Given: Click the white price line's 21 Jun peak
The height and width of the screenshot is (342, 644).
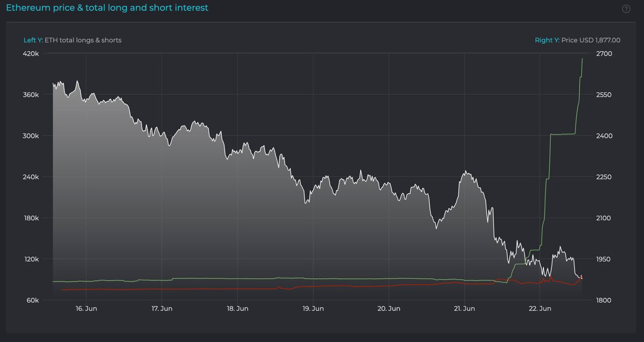Looking at the screenshot, I should (x=465, y=172).
